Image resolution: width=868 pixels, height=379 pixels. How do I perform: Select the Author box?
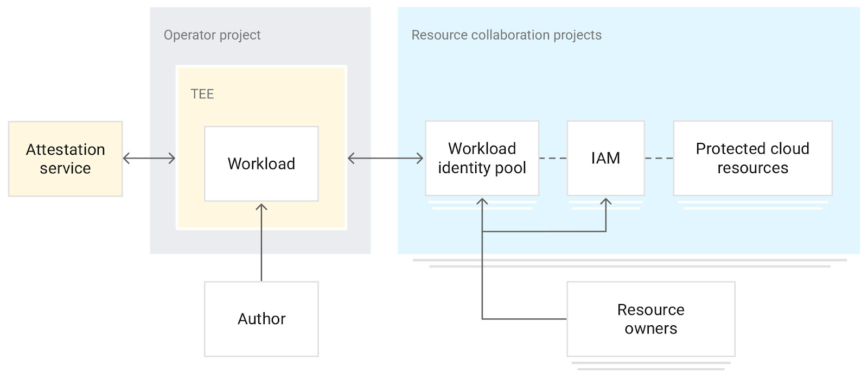(261, 319)
